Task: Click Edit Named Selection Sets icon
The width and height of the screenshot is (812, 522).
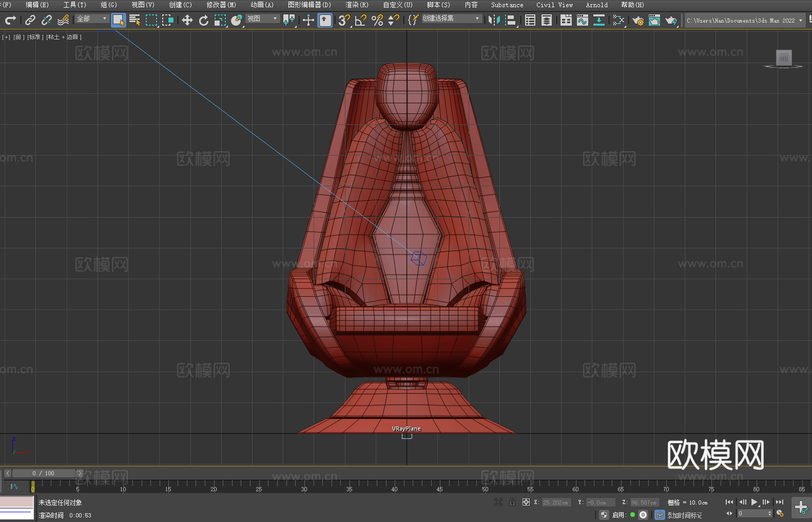Action: pos(413,20)
